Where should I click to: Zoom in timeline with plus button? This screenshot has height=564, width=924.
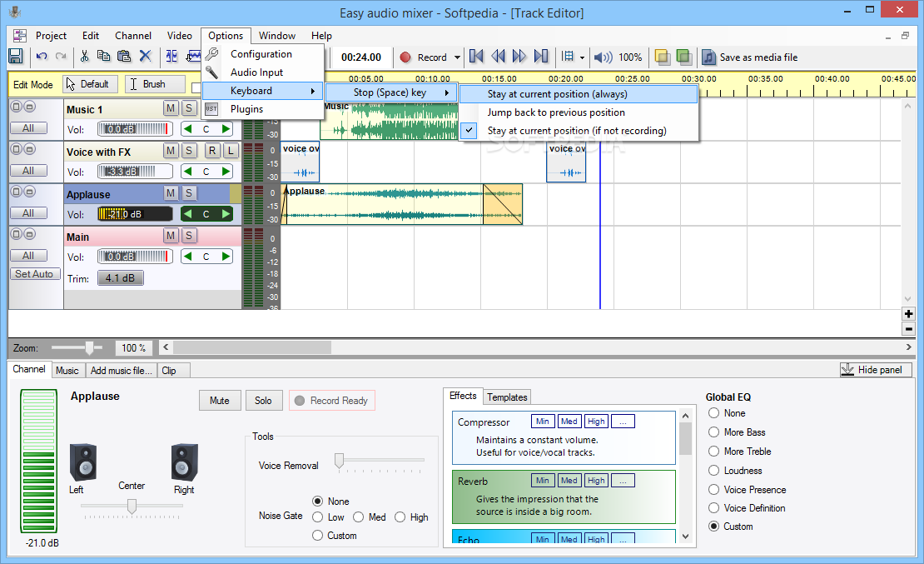pyautogui.click(x=908, y=314)
